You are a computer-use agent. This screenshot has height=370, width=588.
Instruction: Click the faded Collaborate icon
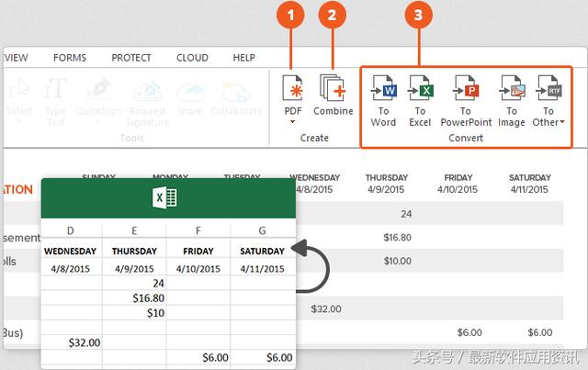point(236,92)
